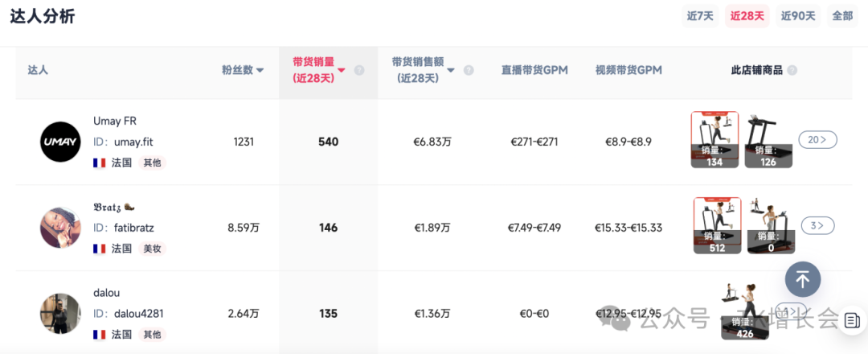Select the 近7天 time range tab
Screen dimensions: 868x354
pos(699,16)
